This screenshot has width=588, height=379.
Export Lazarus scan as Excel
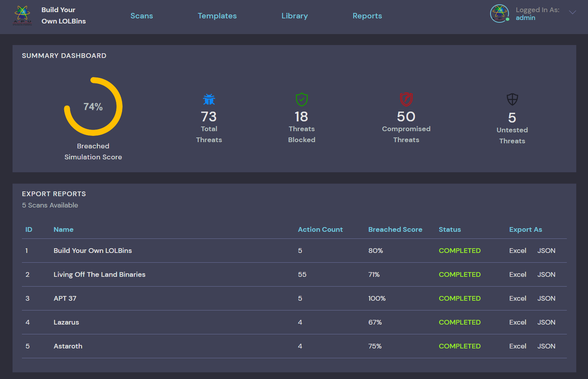coord(518,322)
